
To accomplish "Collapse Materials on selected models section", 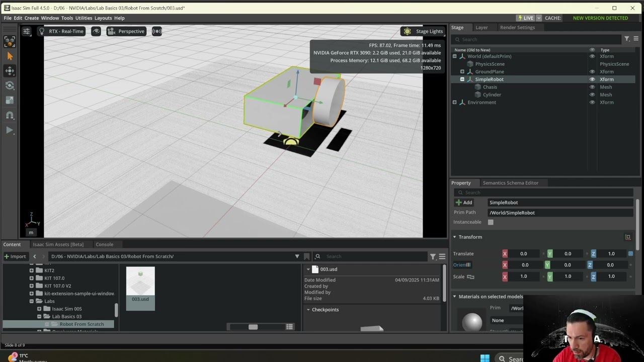I will pyautogui.click(x=454, y=297).
